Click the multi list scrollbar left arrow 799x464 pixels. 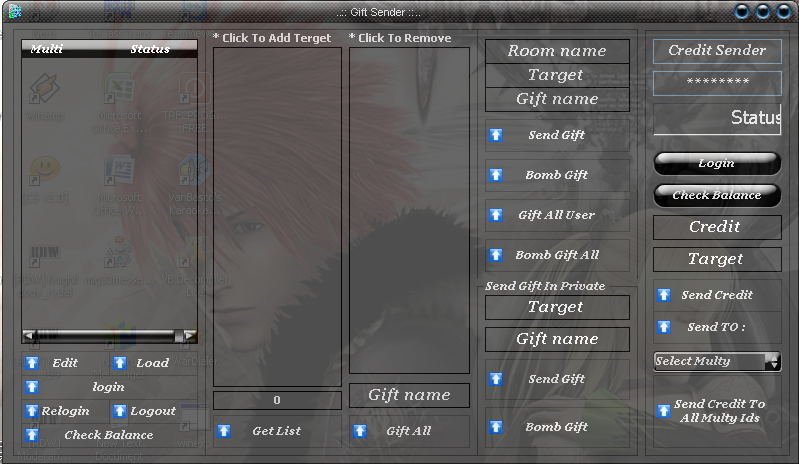coord(29,335)
